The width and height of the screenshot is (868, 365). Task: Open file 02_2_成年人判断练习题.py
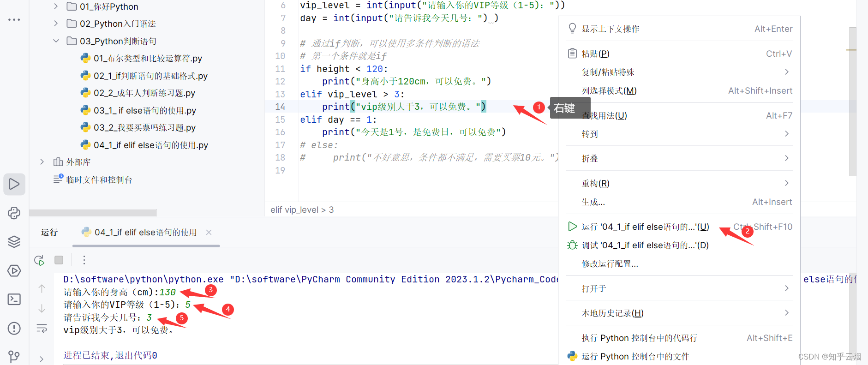click(144, 93)
